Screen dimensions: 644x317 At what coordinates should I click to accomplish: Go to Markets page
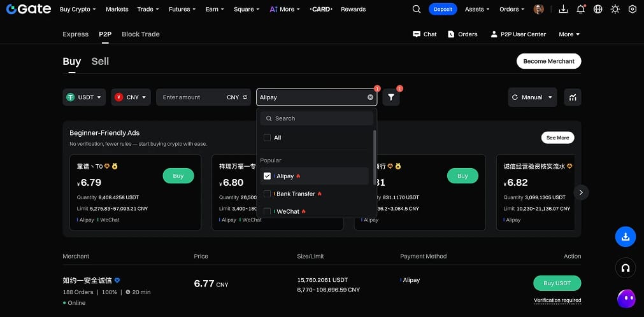[x=117, y=9]
